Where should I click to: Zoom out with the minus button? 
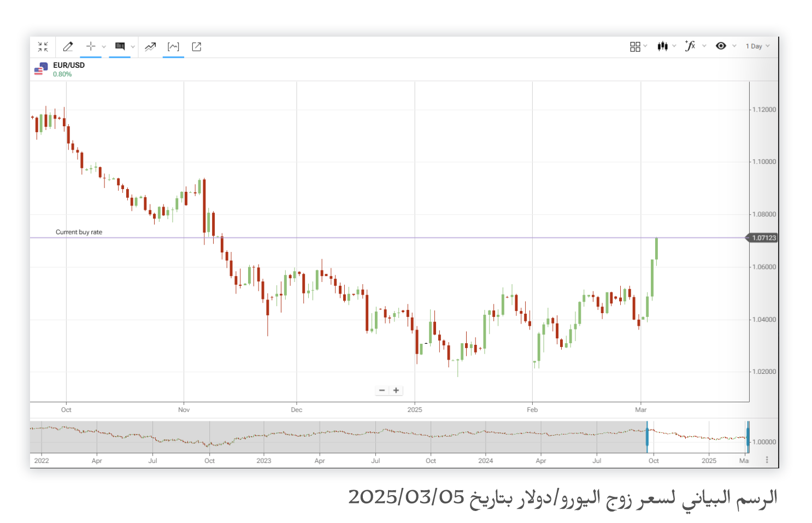pos(382,390)
